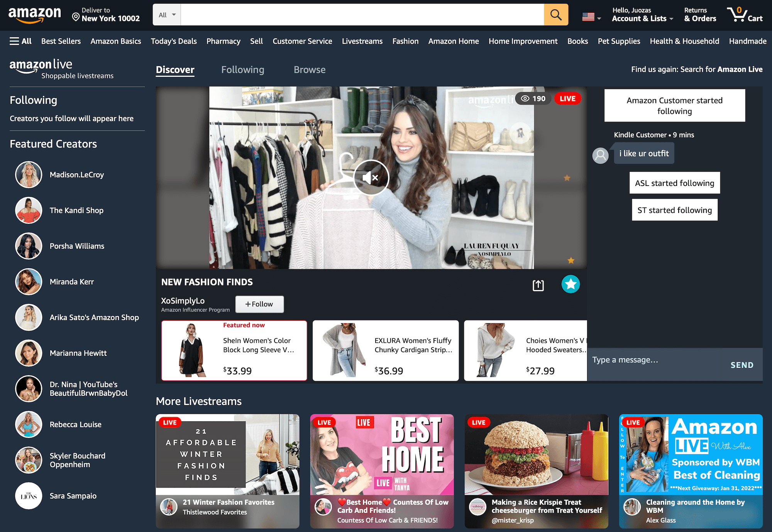
Task: Switch to the Following tab
Action: (242, 70)
